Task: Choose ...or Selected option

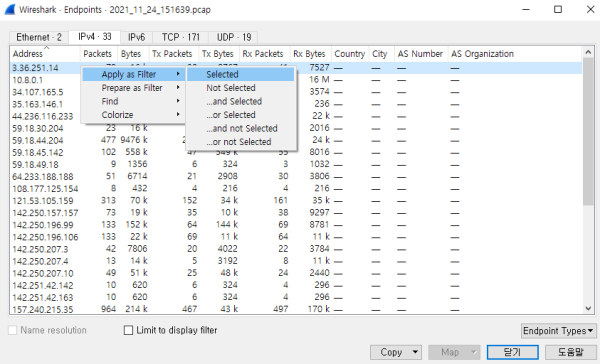Action: tap(241, 114)
